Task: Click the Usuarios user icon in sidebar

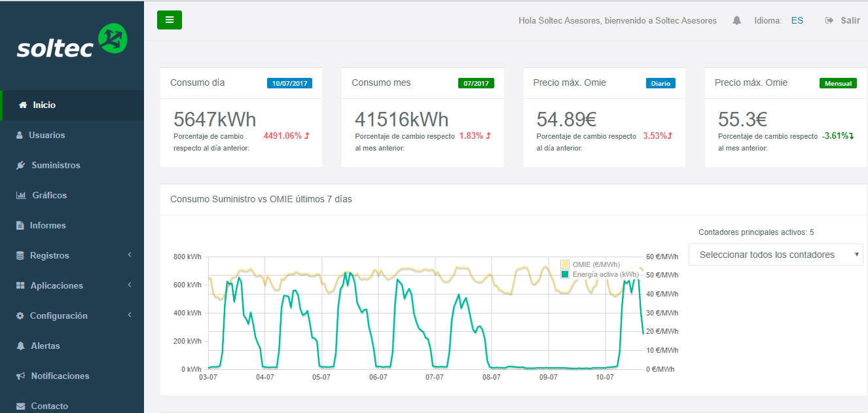Action: (x=20, y=135)
